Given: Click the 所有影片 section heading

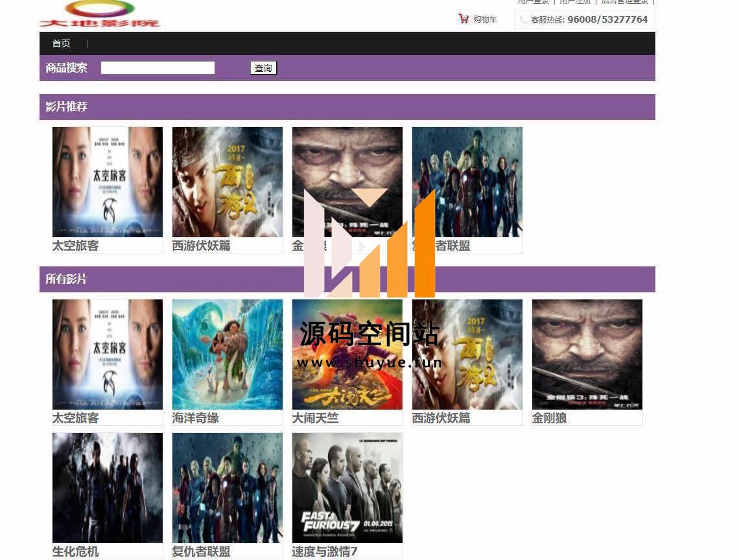Looking at the screenshot, I should tap(67, 279).
